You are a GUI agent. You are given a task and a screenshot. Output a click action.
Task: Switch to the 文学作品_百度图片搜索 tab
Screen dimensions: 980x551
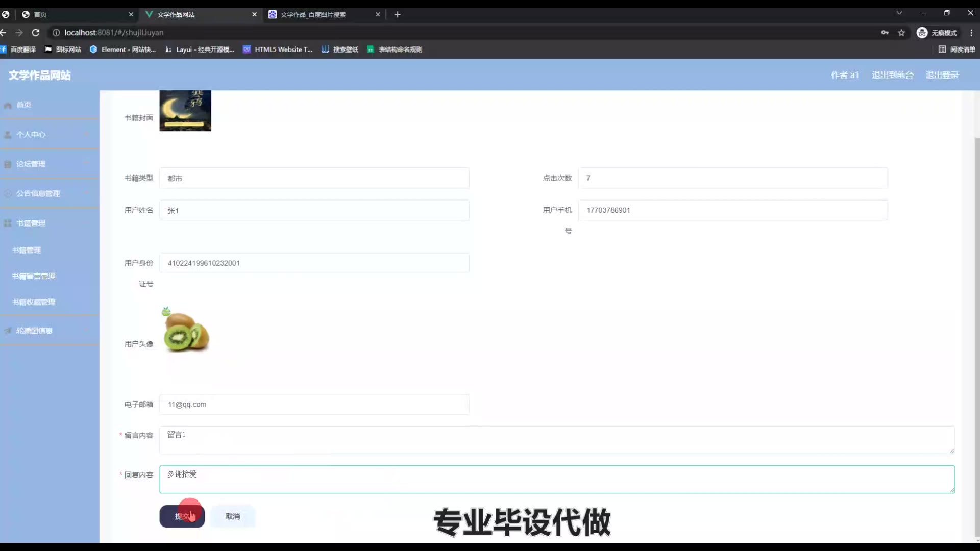pyautogui.click(x=313, y=14)
